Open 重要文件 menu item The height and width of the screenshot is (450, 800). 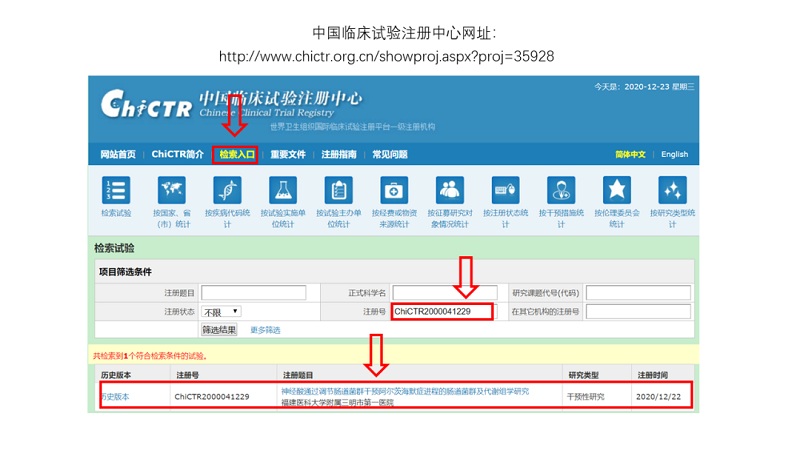(x=288, y=155)
